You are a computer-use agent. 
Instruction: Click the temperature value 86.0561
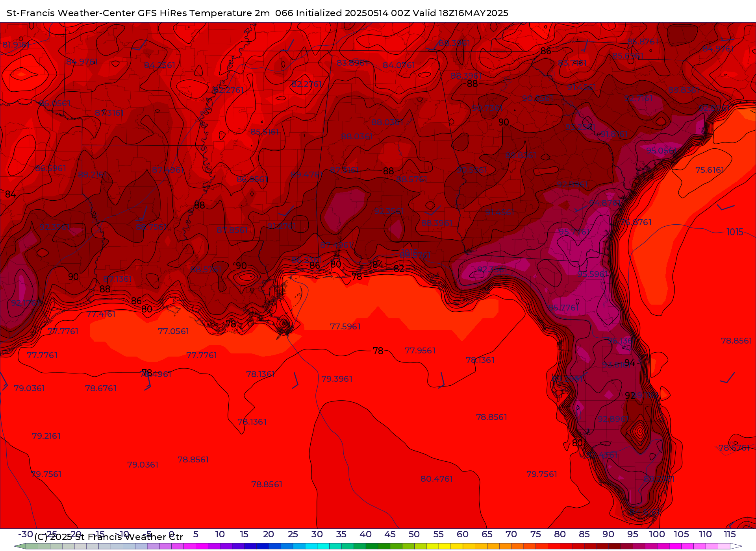[55, 103]
